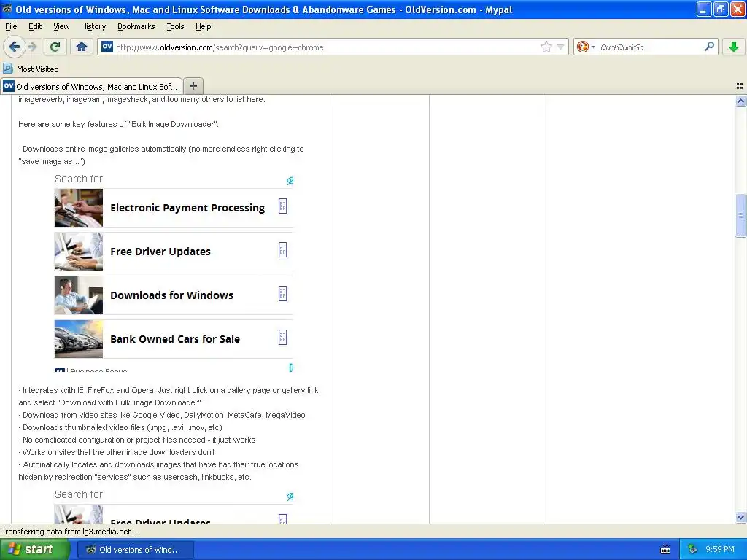Screen dimensions: 747x560
Task: Click the Most Visited bookmarks folder
Action: (31, 69)
